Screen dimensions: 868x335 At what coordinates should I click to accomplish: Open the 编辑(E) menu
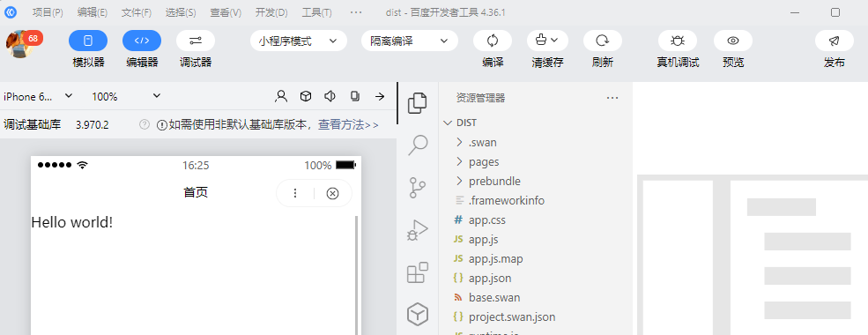[x=93, y=12]
